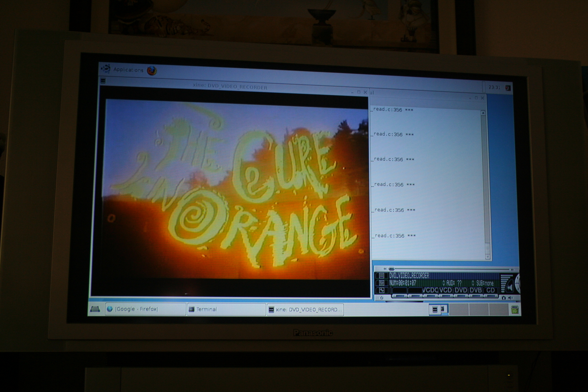588x392 pixels.
Task: Click the xine navigation wheel control
Action: click(x=518, y=283)
